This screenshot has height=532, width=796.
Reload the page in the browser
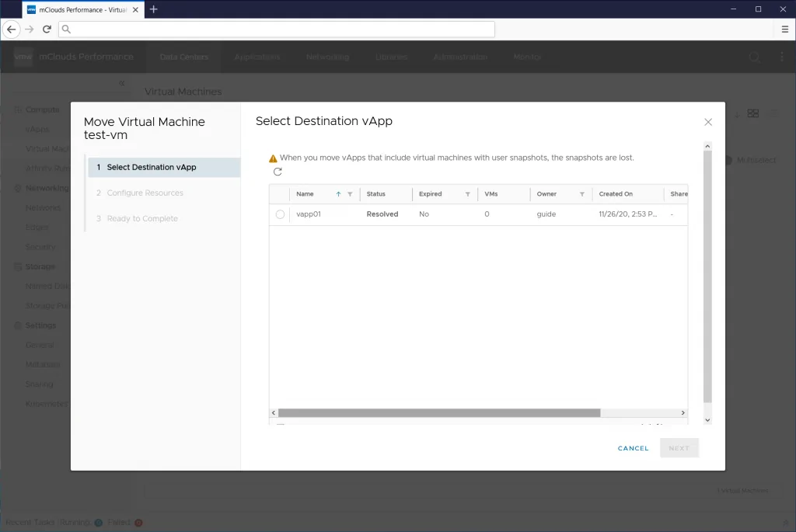coord(47,29)
